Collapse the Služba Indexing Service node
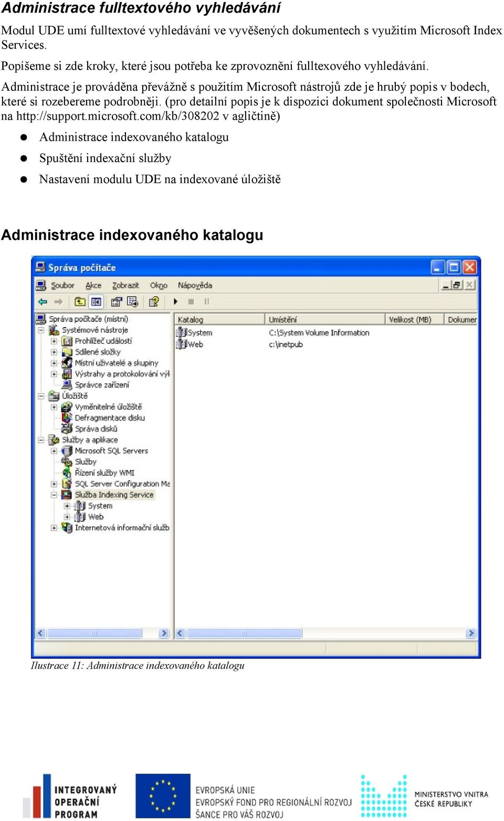This screenshot has height=821, width=504. pos(54,495)
